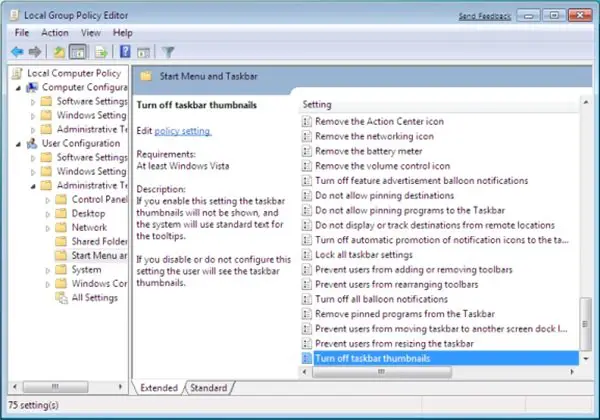
Task: Click the Start Menu and Taskbar header folder icon
Action: [146, 76]
